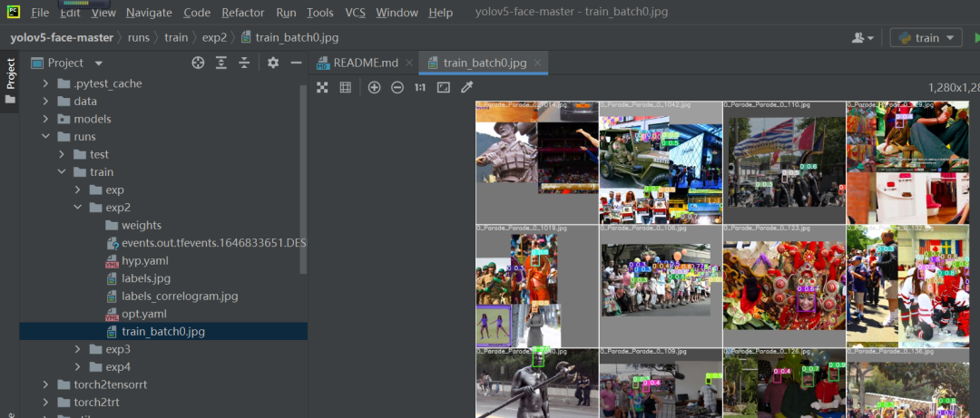Expand the .pytest_cache folder
Image resolution: width=980 pixels, height=418 pixels.
pyautogui.click(x=45, y=83)
